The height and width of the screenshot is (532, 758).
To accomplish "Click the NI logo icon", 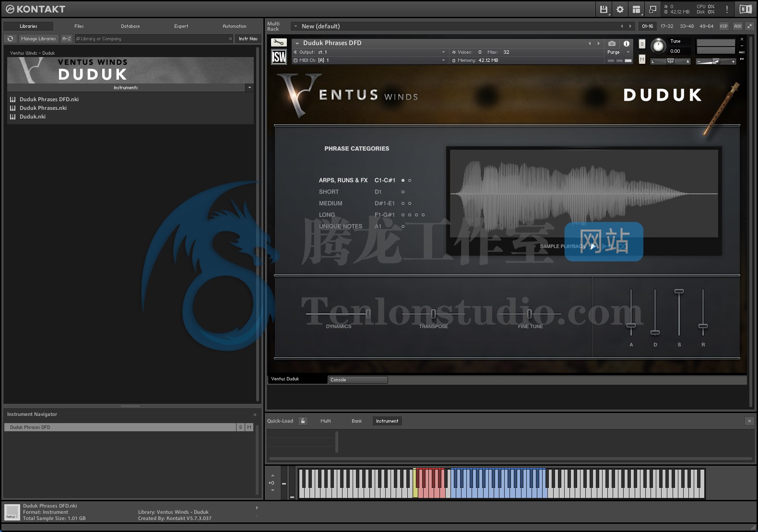I will (x=746, y=9).
